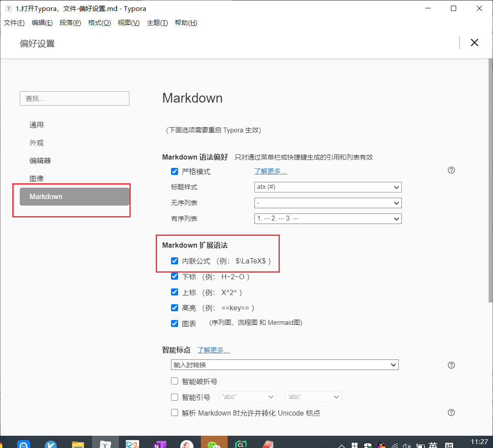Enable parsing Unicode punctuation checkbox

(x=175, y=412)
